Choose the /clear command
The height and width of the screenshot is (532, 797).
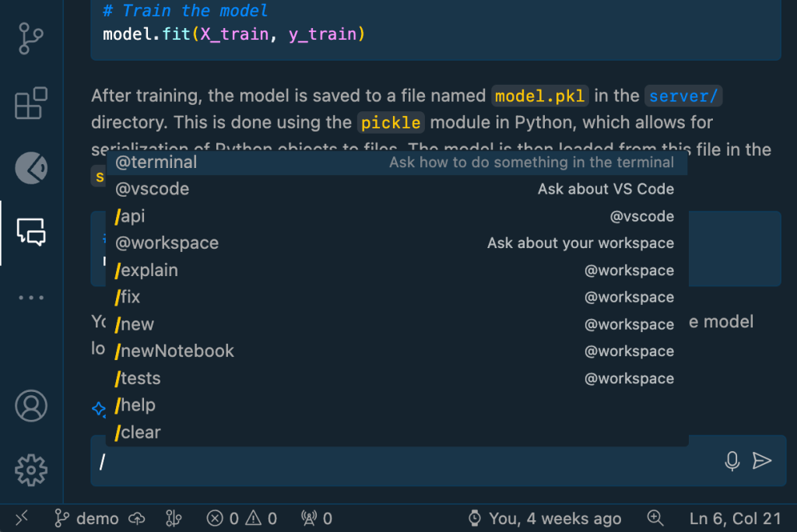point(138,432)
